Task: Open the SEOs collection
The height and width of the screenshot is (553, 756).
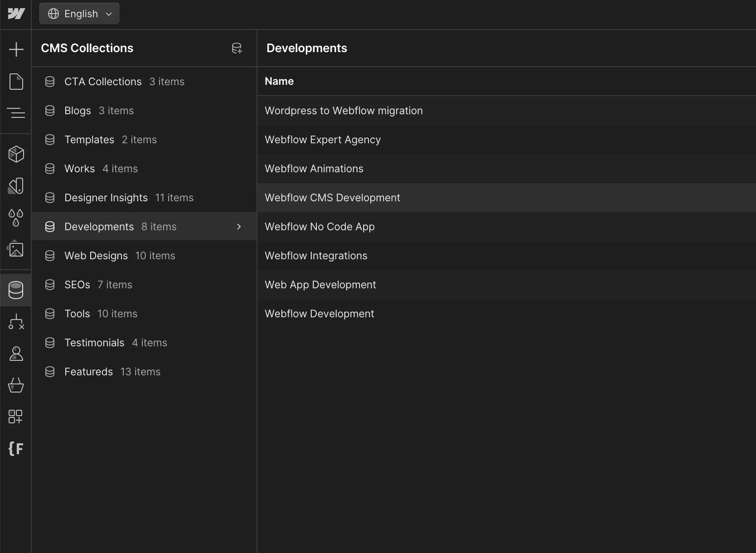Action: coord(144,285)
